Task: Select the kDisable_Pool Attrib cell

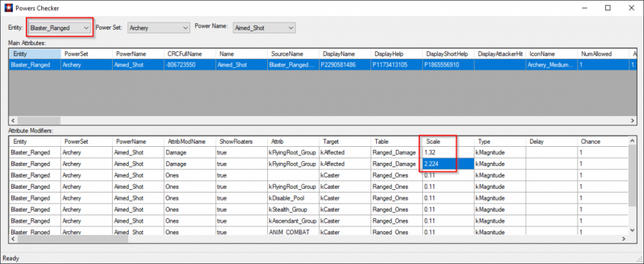Action: (x=292, y=196)
